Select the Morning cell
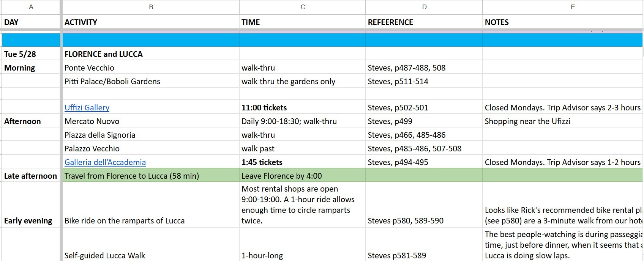The width and height of the screenshot is (644, 261). coord(31,68)
